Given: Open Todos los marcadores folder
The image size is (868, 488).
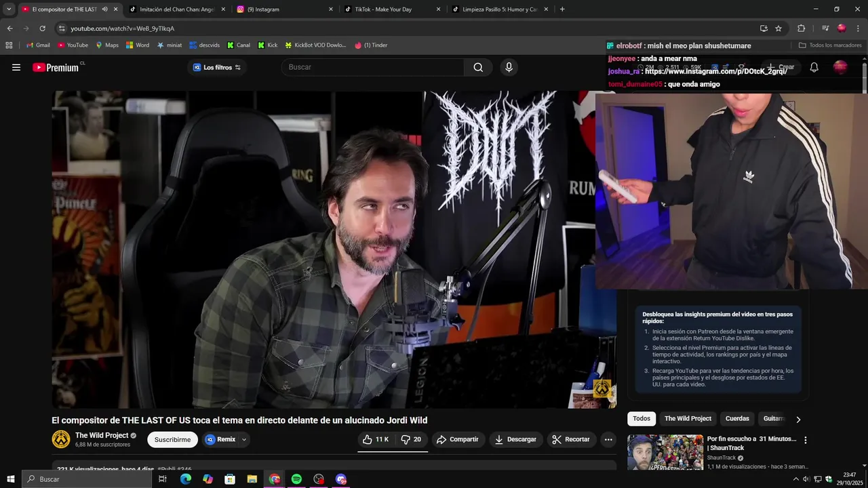Looking at the screenshot, I should [830, 45].
